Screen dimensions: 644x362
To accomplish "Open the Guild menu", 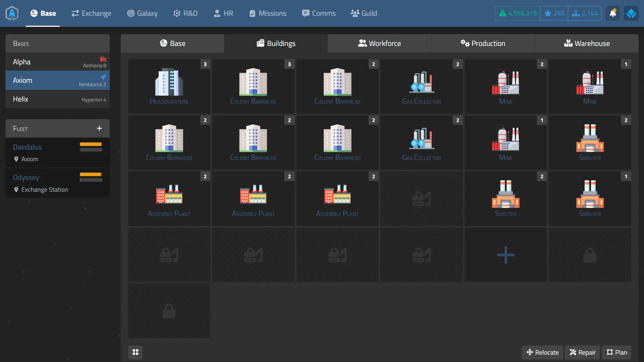I will coord(364,13).
